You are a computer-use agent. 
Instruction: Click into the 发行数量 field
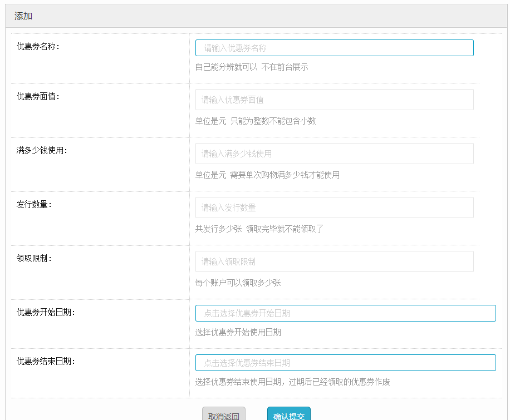click(334, 207)
